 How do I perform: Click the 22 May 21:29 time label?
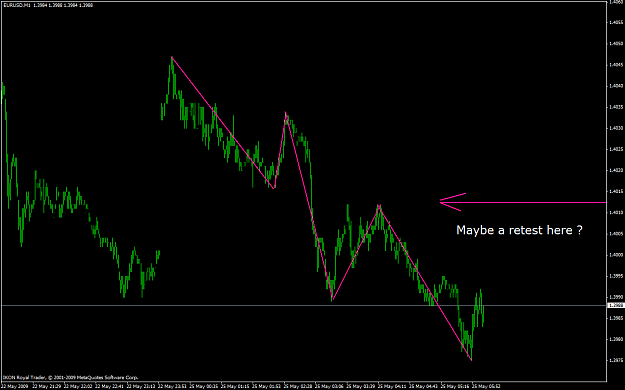(x=47, y=386)
